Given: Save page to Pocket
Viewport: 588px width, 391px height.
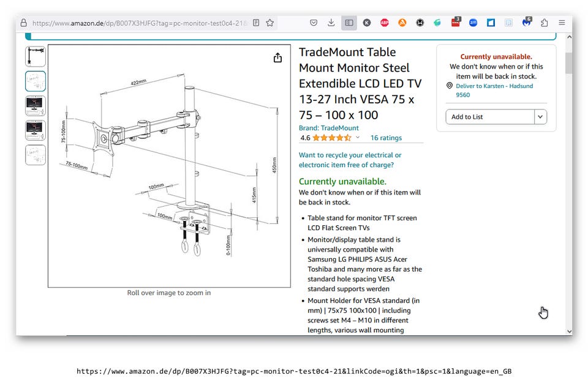Looking at the screenshot, I should pos(314,23).
